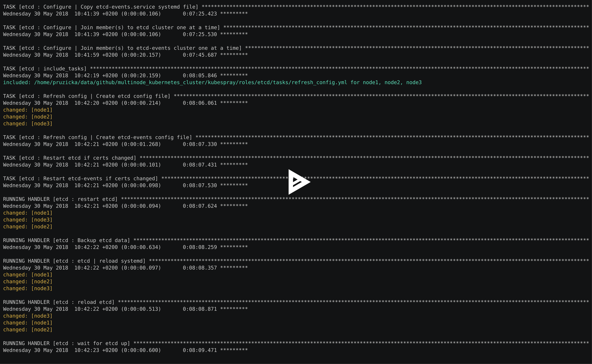Select 'changed: [node2]' under reload etcd handler
Screen dimensions: 592x364
[x=28, y=330]
